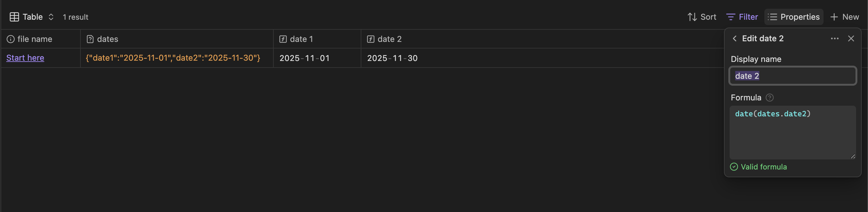This screenshot has width=868, height=212.
Task: Close the Edit date 2 panel
Action: (x=851, y=38)
